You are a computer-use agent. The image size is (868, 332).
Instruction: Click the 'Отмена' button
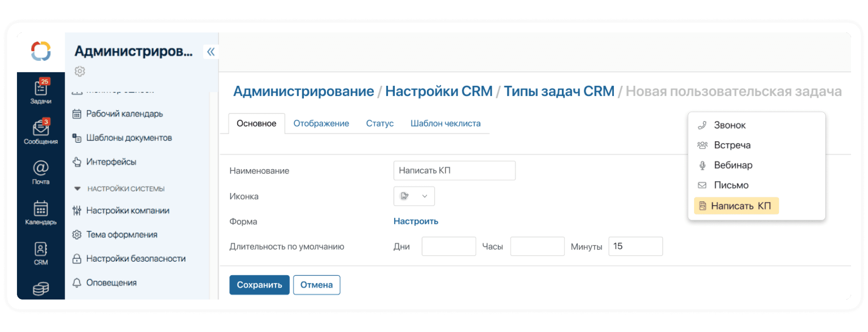[316, 285]
